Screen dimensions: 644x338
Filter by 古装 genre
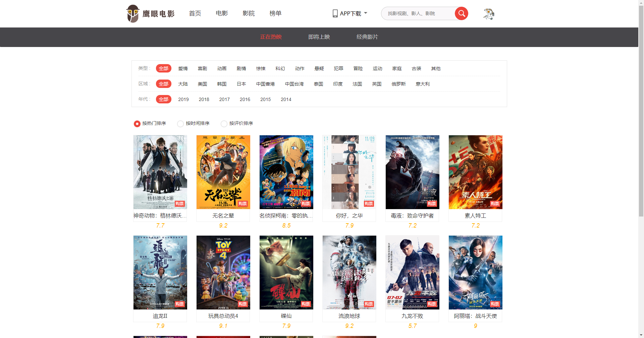coord(416,68)
